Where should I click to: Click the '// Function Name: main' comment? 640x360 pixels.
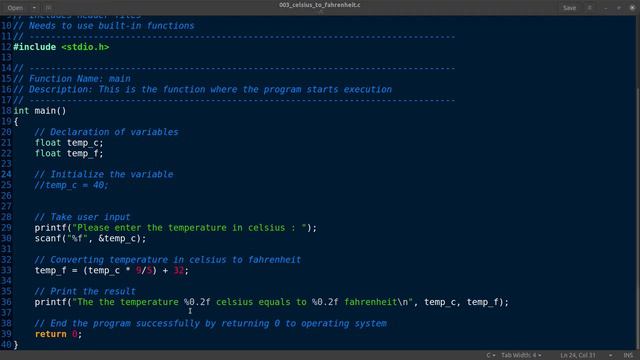coord(72,79)
